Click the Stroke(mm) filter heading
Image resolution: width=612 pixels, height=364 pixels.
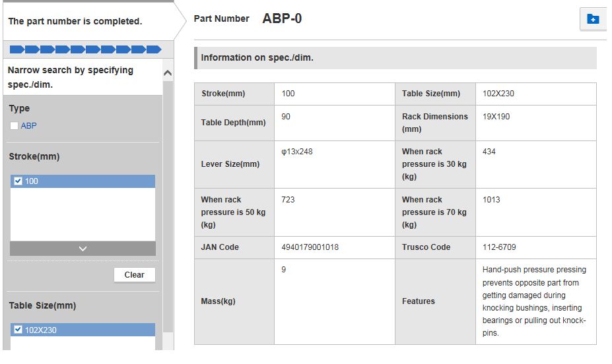(34, 157)
